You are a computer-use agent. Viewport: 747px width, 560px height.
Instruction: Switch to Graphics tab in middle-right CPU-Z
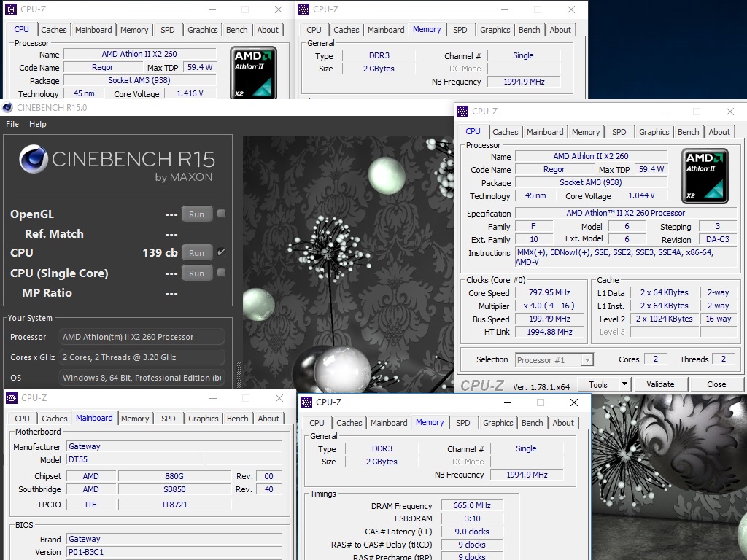[654, 132]
